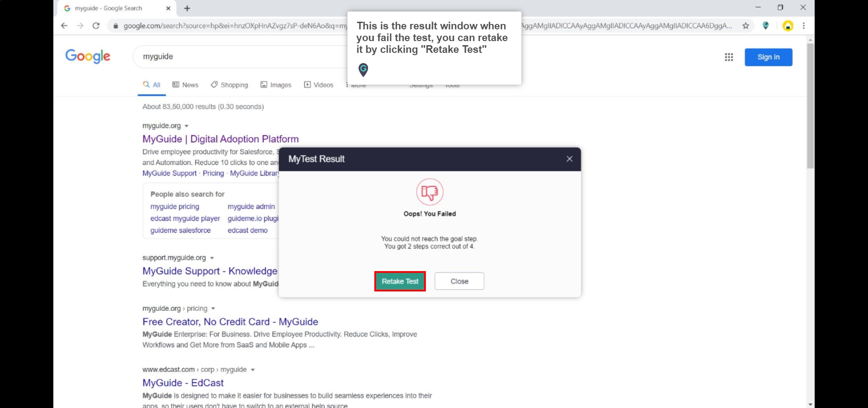868x408 pixels.
Task: Click the thumbs-down failed icon
Action: coord(429,192)
